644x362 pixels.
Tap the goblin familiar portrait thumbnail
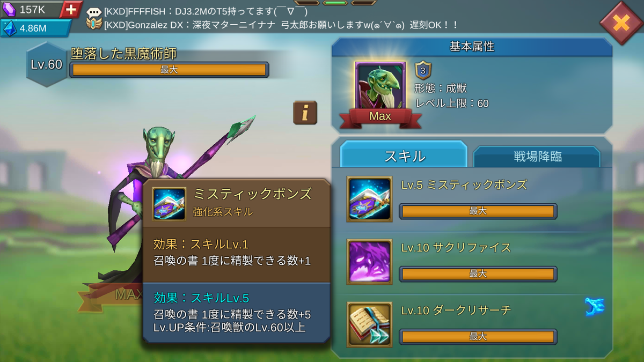click(x=380, y=87)
